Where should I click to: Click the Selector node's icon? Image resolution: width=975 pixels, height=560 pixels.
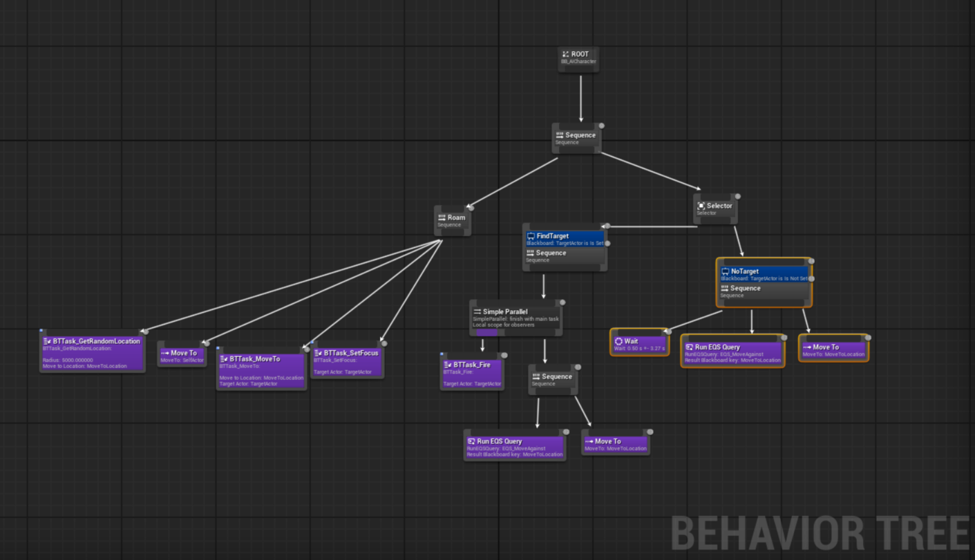(x=701, y=206)
